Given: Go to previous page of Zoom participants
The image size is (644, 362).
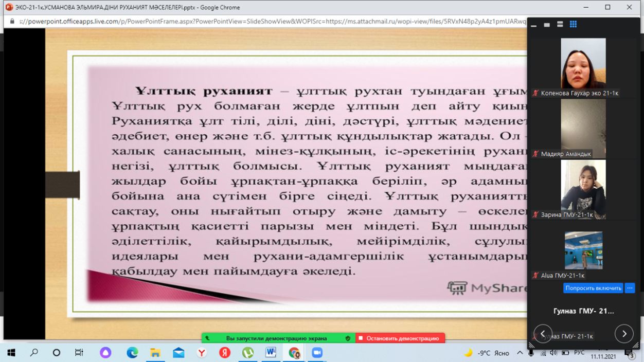Looking at the screenshot, I should click(x=543, y=334).
